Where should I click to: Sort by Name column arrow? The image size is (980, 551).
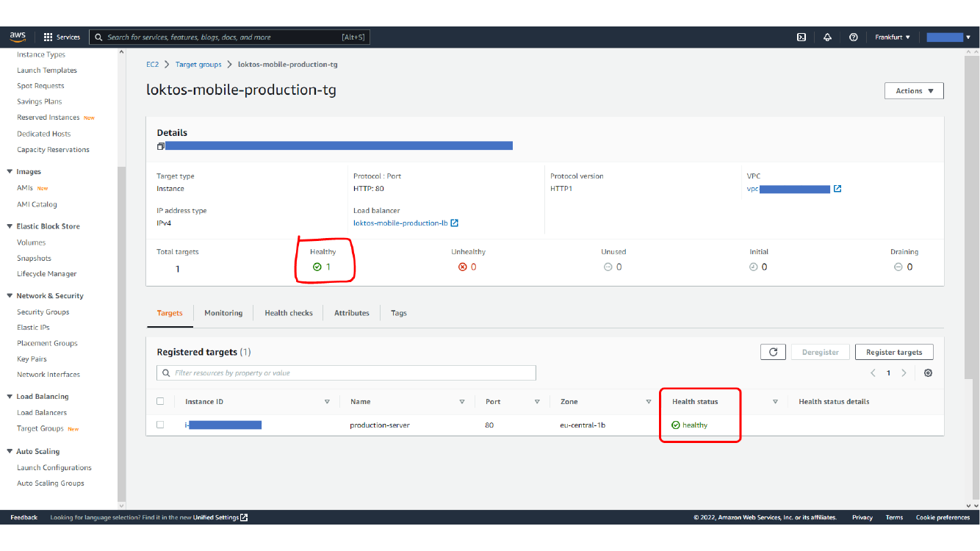point(462,402)
